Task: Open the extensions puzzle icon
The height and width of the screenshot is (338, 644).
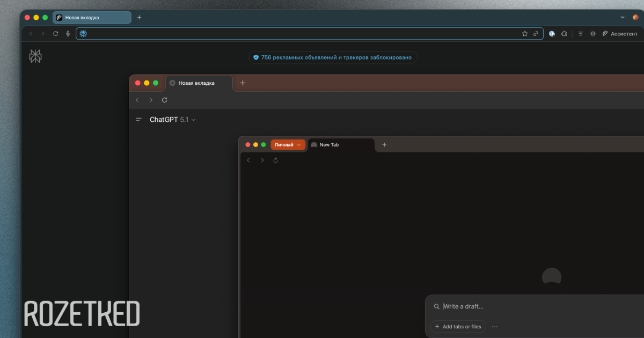Action: point(564,34)
